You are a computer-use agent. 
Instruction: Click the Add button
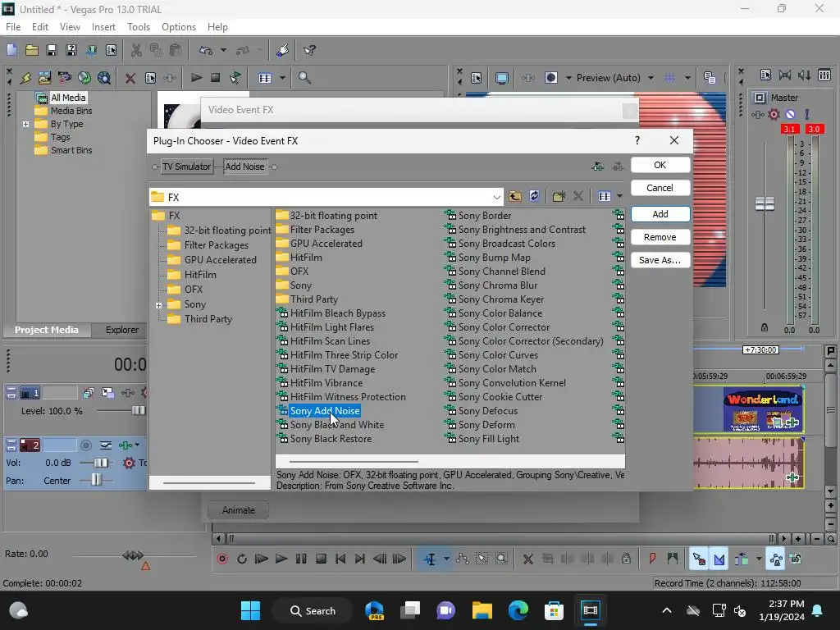pyautogui.click(x=660, y=214)
